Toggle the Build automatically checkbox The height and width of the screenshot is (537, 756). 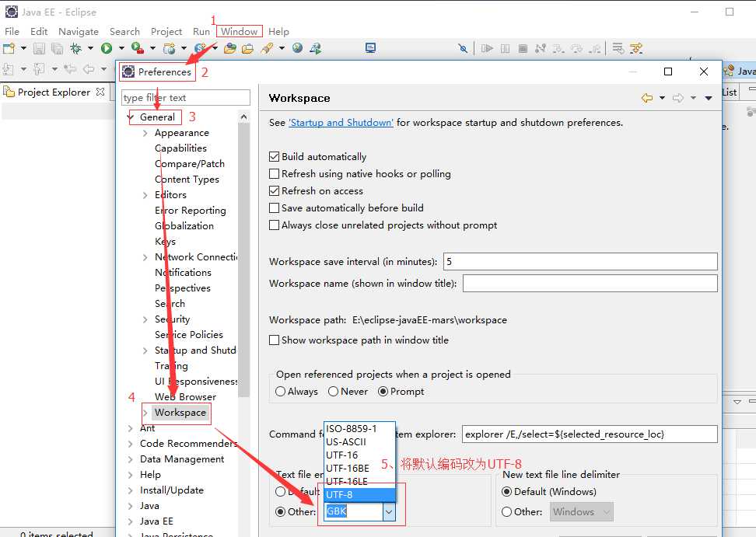click(274, 156)
